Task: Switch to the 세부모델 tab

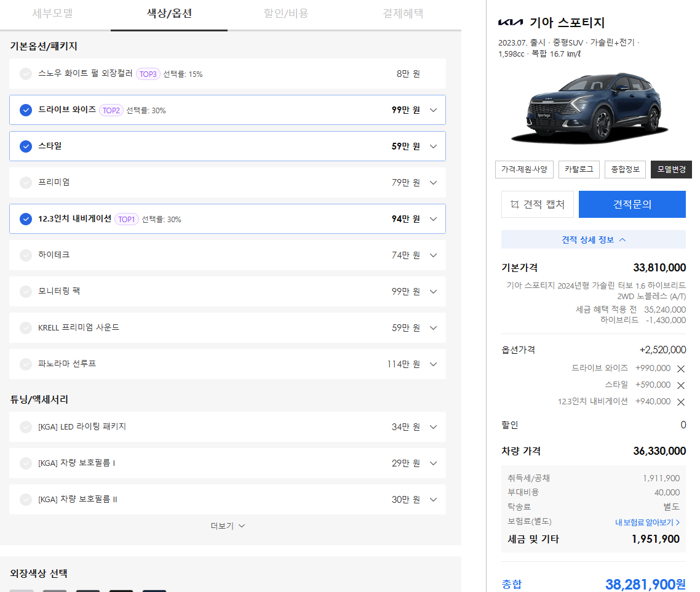Action: click(x=53, y=14)
